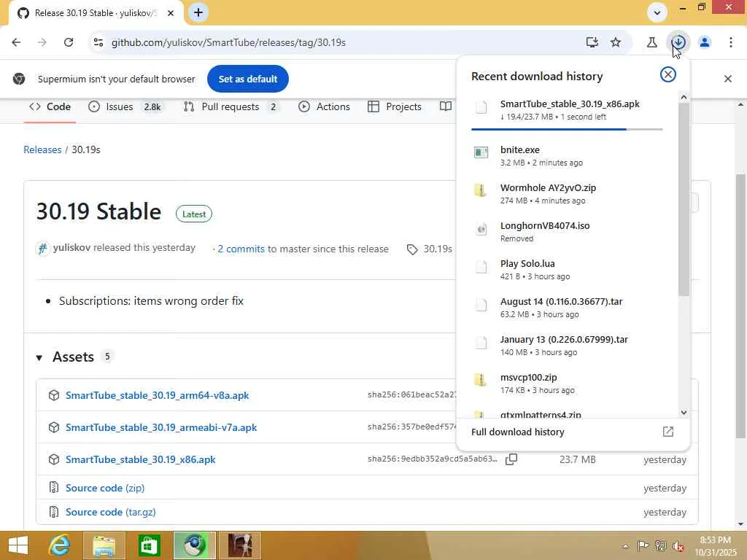The height and width of the screenshot is (560, 747).
Task: Collapse the Assets section
Action: (x=39, y=357)
